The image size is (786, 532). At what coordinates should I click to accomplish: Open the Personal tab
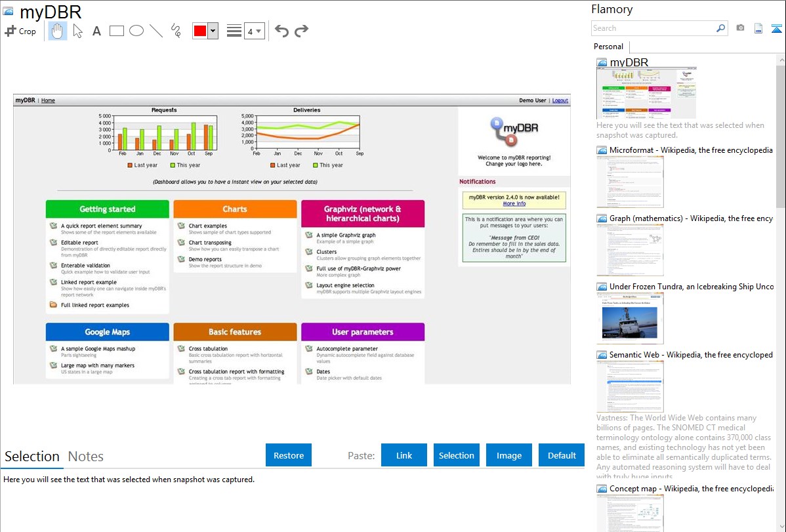(x=609, y=47)
